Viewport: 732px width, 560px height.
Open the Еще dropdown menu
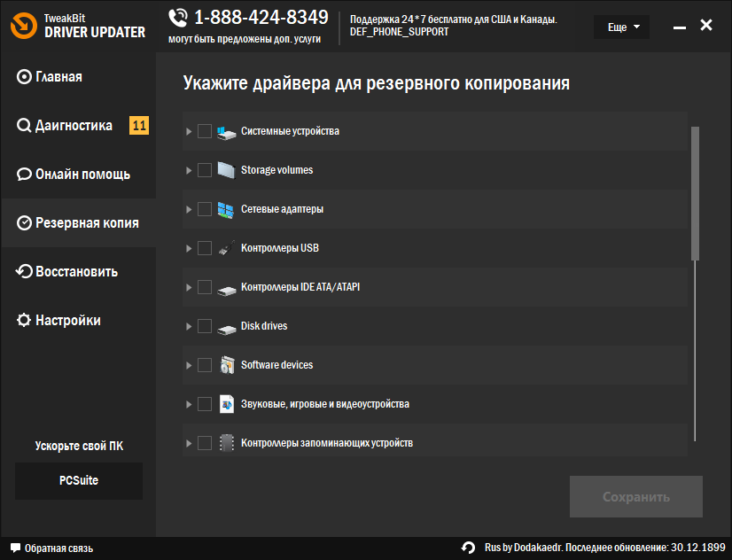tap(621, 27)
